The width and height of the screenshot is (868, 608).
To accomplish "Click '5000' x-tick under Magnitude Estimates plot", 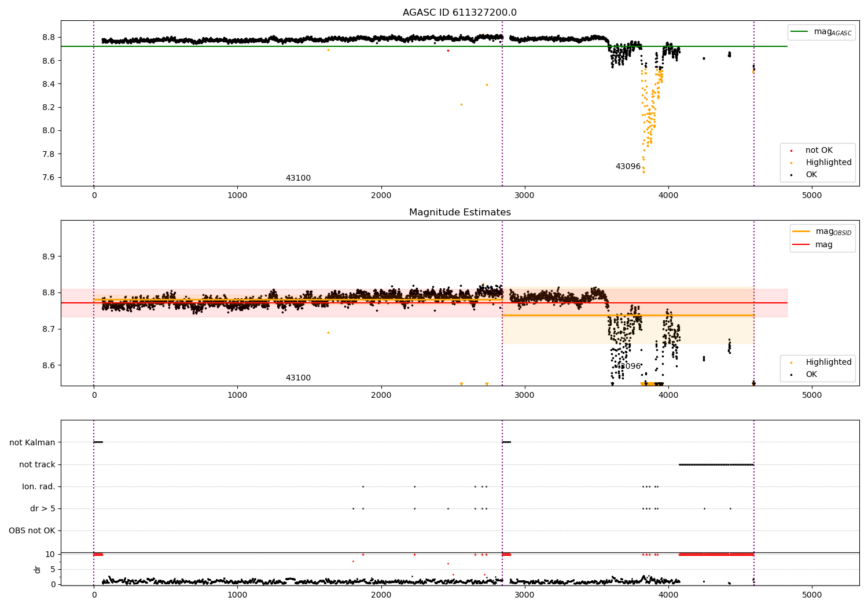I will (x=812, y=395).
